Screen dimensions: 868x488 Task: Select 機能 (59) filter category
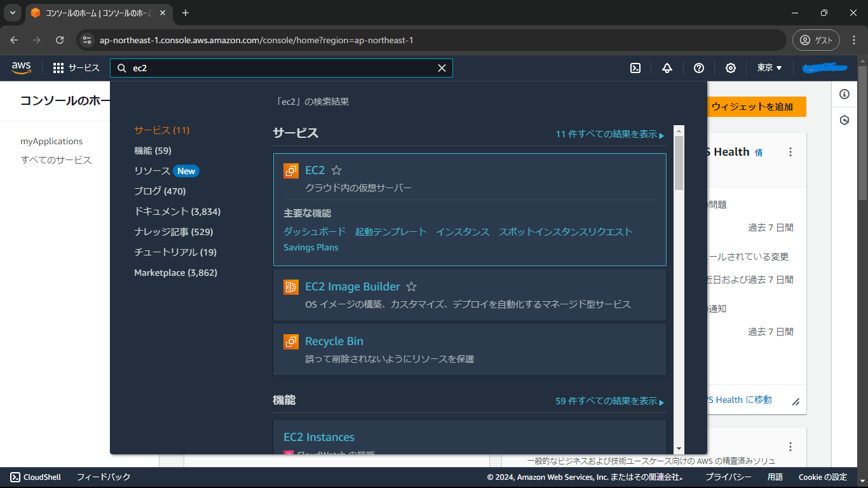[153, 151]
